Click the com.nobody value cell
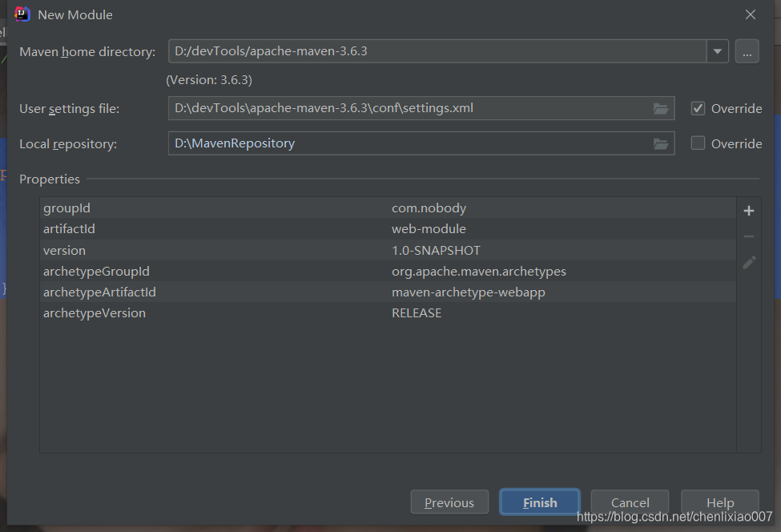Screen dimensions: 781x532 point(429,208)
